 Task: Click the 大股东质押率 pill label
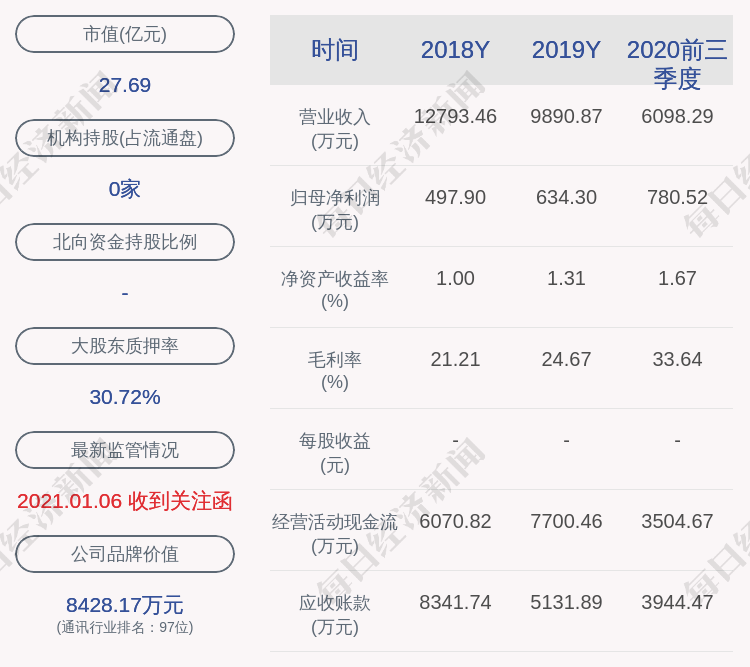point(125,345)
